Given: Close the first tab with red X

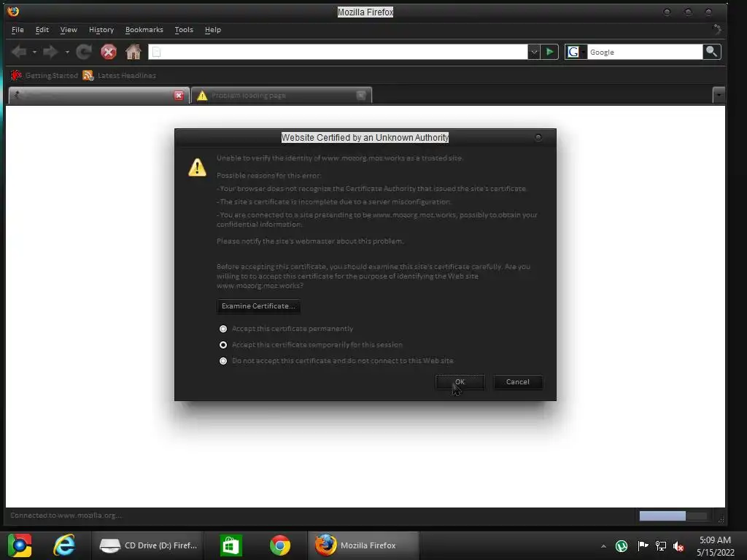Looking at the screenshot, I should click(x=179, y=96).
